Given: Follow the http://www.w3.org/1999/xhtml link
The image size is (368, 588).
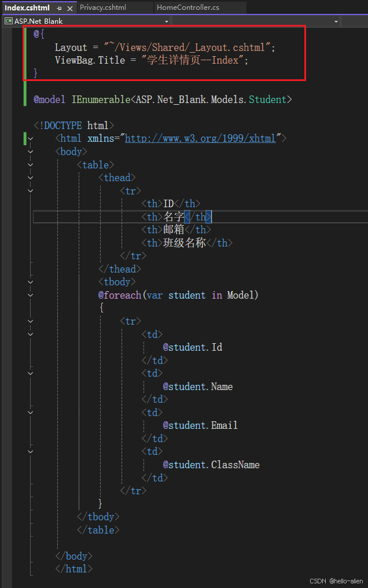Looking at the screenshot, I should point(200,138).
